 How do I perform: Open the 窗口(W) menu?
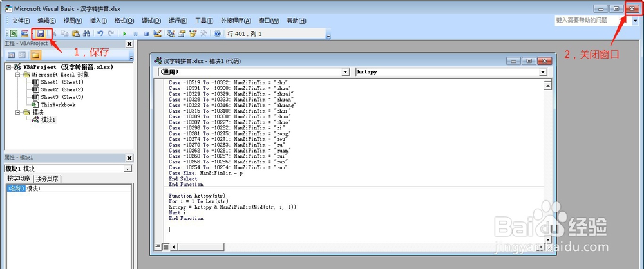tap(269, 21)
